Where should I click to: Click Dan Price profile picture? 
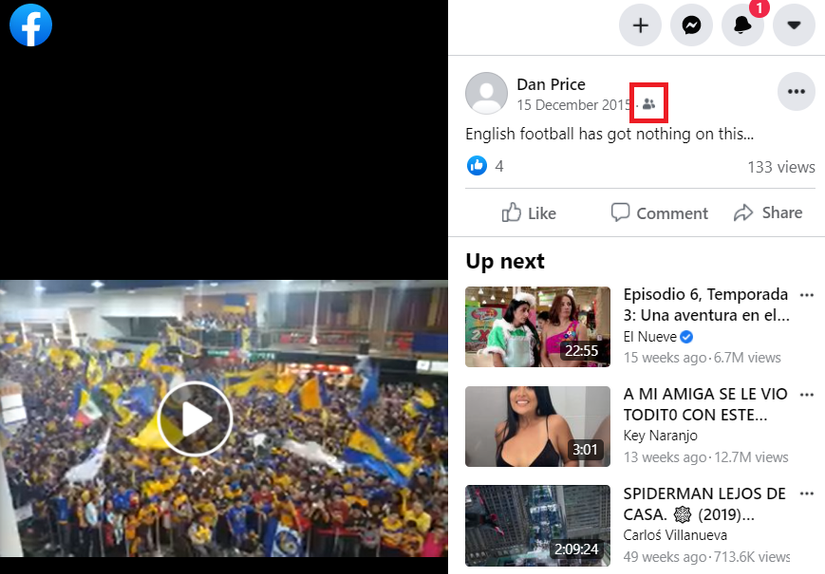pyautogui.click(x=486, y=93)
